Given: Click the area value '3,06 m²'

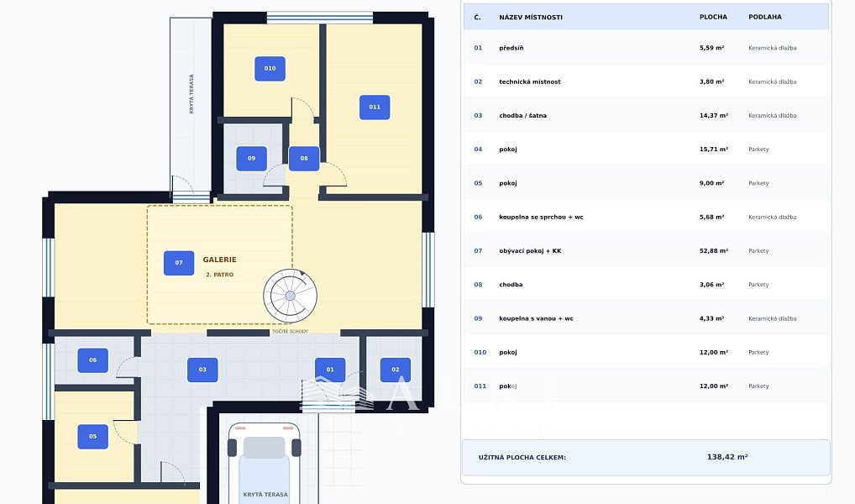Looking at the screenshot, I should 712,285.
